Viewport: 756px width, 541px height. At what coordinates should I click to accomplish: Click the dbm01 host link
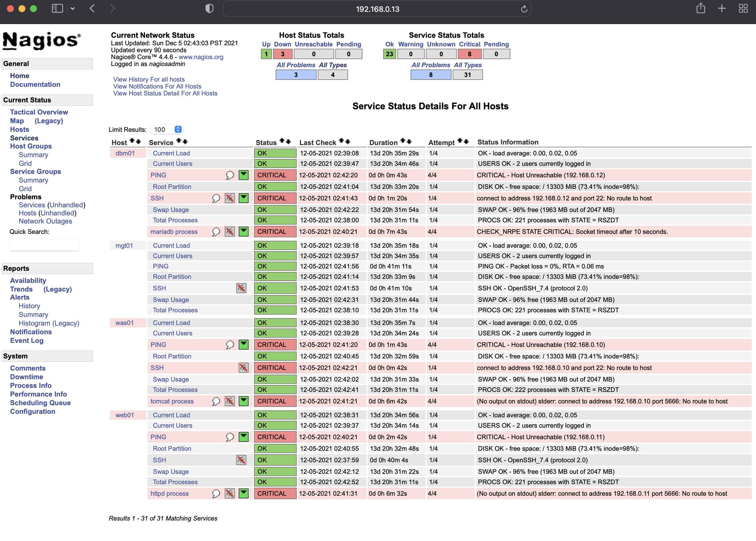click(x=125, y=153)
